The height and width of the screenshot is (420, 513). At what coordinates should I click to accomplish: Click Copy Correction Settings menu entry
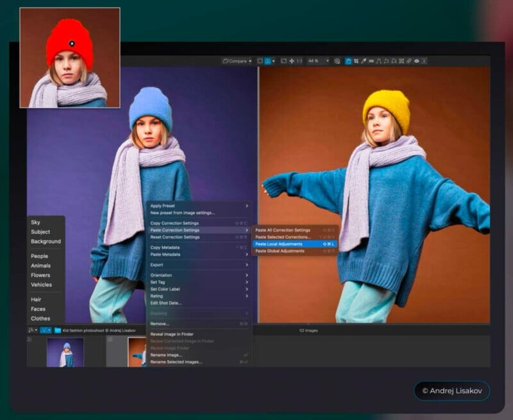click(x=174, y=223)
